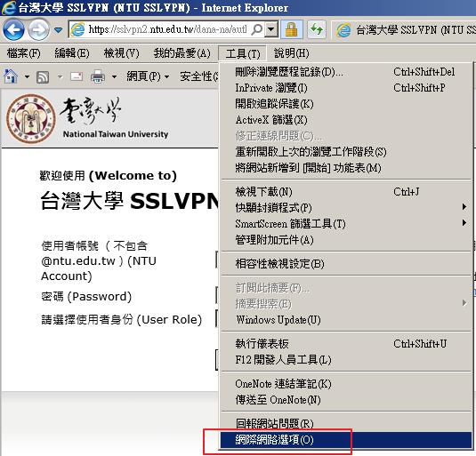Click the Read Mail envelope icon
The height and width of the screenshot is (456, 476).
(x=77, y=76)
